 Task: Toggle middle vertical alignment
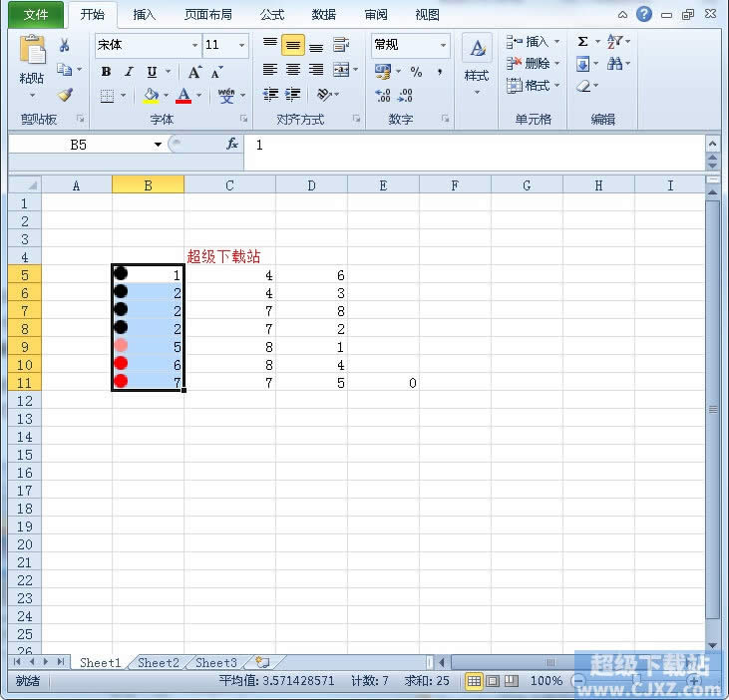(293, 45)
